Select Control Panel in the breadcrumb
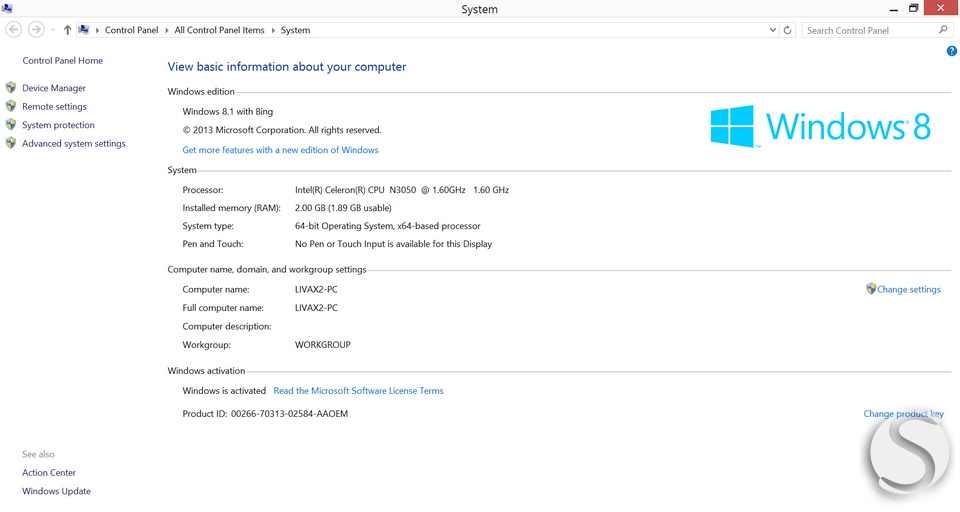This screenshot has width=960, height=512. click(x=131, y=30)
